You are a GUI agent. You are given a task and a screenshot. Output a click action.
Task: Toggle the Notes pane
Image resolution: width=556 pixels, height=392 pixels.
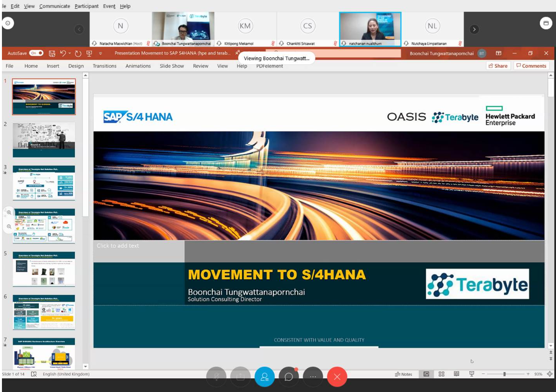(x=404, y=374)
